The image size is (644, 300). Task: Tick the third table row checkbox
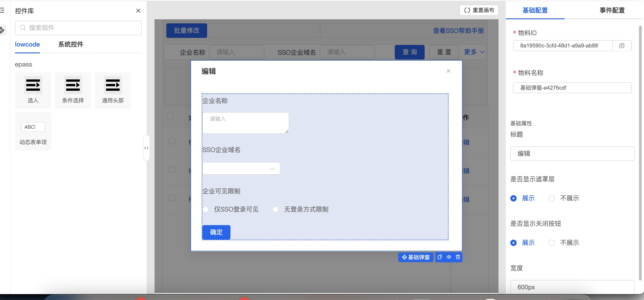pos(172,198)
